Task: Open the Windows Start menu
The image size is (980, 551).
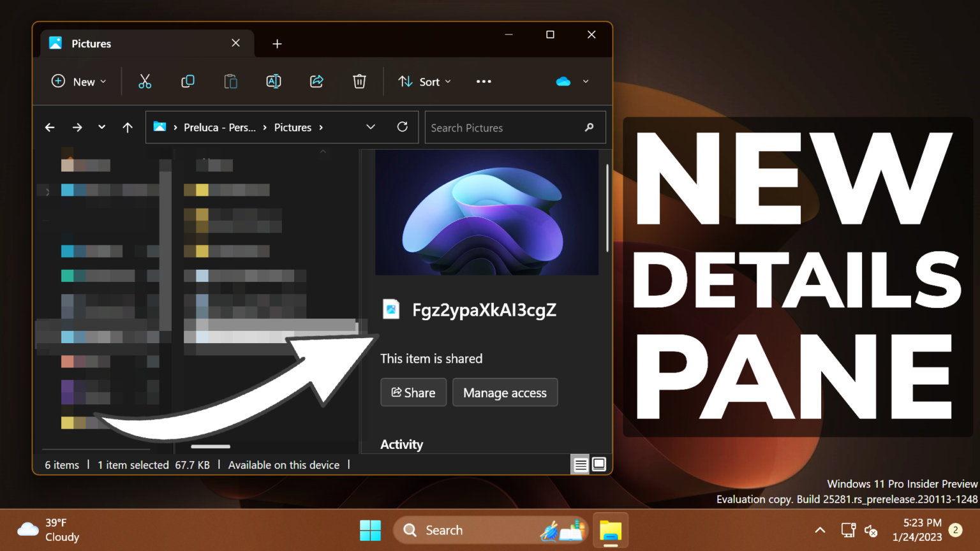Action: (370, 529)
